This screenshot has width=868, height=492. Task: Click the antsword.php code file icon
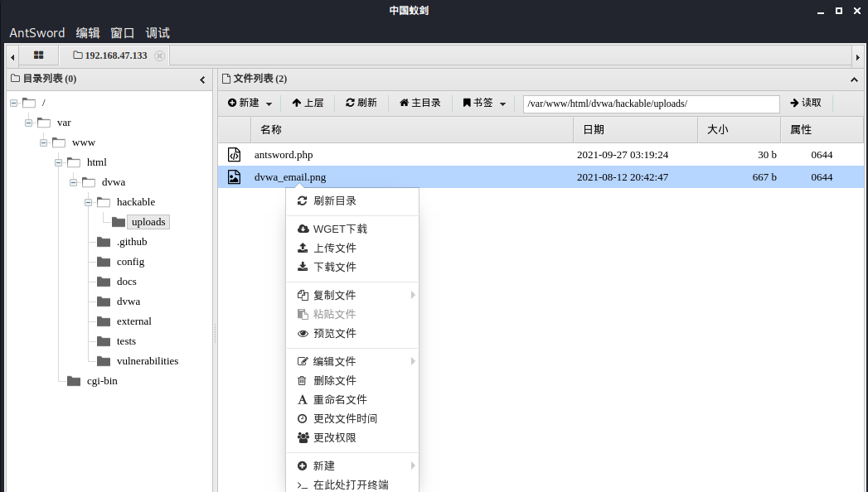point(234,155)
